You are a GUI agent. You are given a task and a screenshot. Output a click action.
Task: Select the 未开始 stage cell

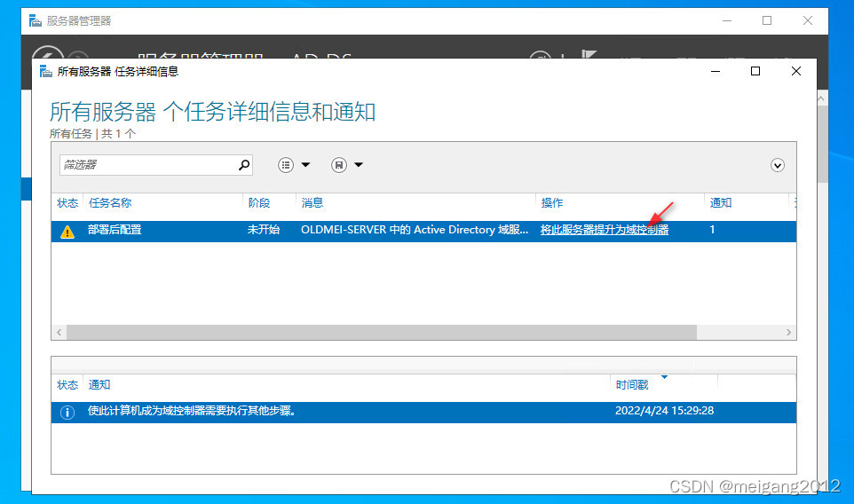coord(264,230)
